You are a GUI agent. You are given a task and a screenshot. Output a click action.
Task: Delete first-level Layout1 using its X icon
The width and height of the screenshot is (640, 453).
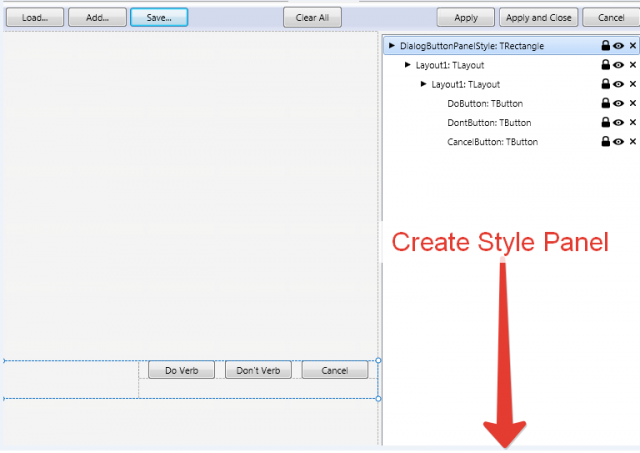[633, 65]
